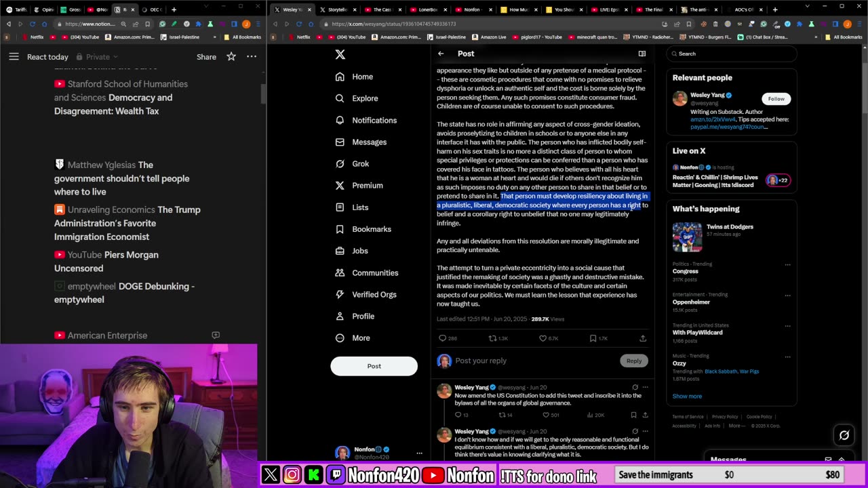Open Home in X sidebar
Screen dimensions: 868x488
[354, 77]
